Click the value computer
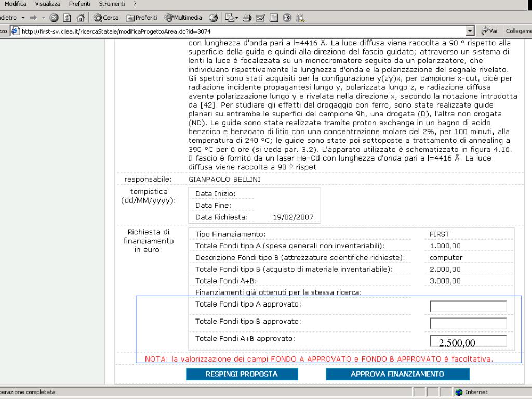Viewport: 532px width, 399px height. (446, 258)
